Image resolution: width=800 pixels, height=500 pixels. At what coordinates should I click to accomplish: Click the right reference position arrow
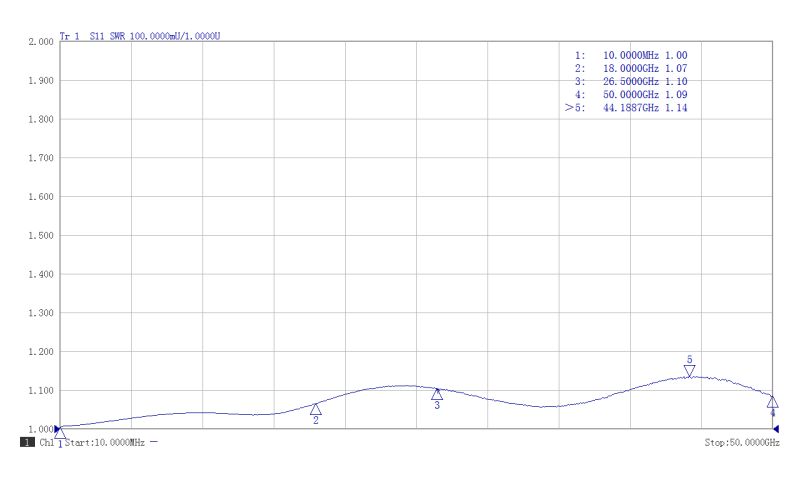775,429
